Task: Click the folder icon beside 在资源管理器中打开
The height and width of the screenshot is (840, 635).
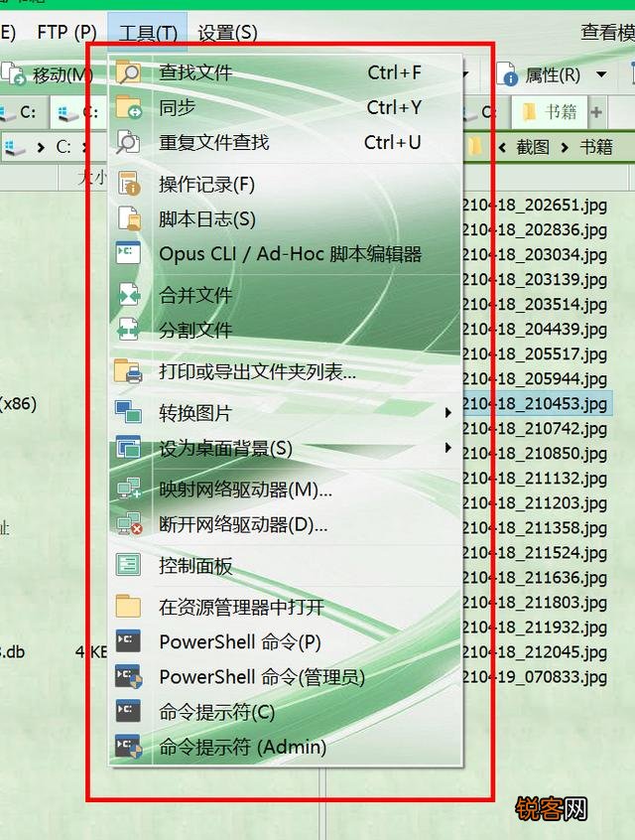Action: (129, 607)
